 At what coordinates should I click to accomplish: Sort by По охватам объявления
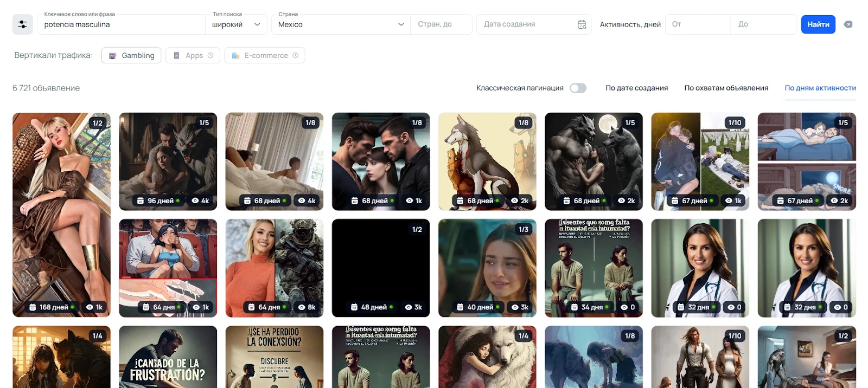pos(726,88)
